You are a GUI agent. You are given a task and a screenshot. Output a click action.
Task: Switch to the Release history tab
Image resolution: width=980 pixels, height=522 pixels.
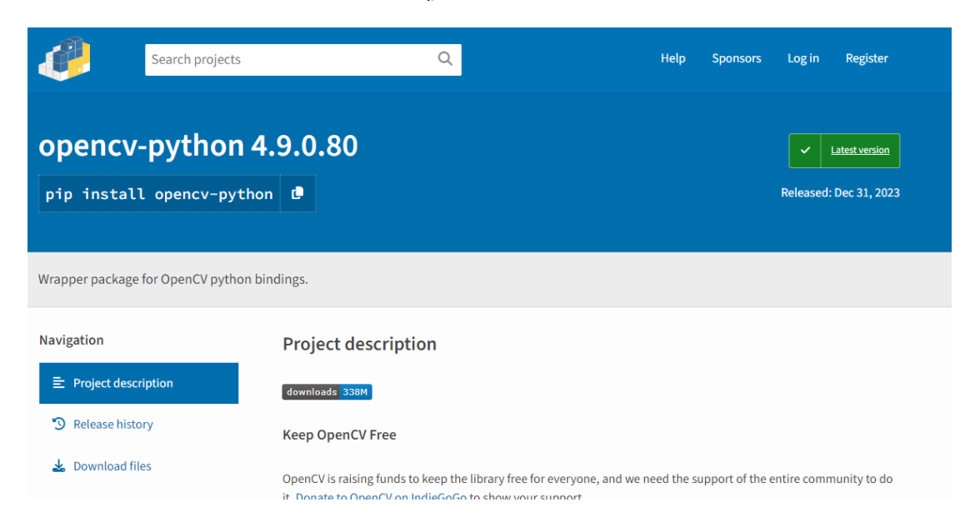pos(113,424)
